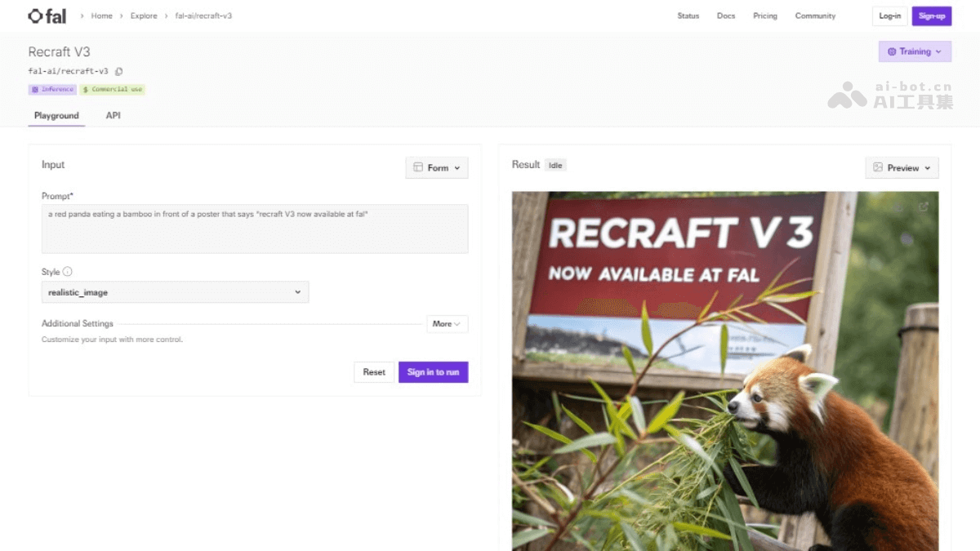Expand Additional Settings with More
The height and width of the screenshot is (551, 980).
(447, 324)
